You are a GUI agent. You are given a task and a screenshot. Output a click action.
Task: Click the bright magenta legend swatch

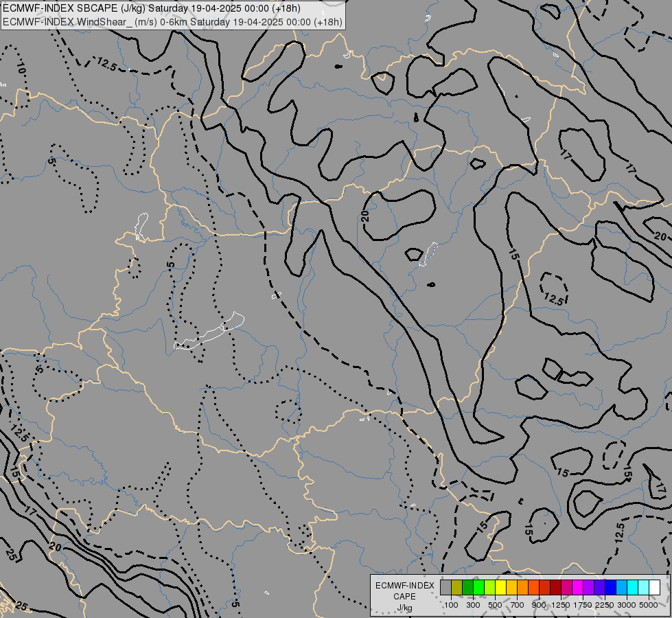[x=578, y=588]
